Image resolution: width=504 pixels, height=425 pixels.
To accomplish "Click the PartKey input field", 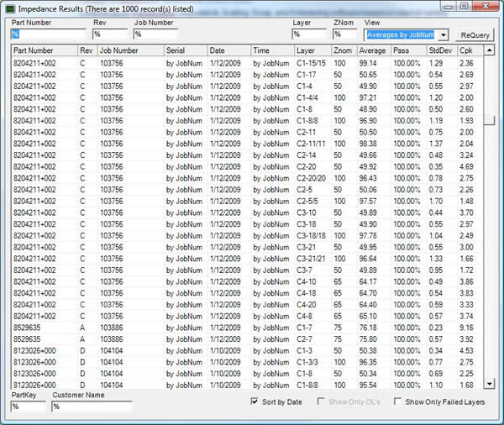I will click(29, 407).
